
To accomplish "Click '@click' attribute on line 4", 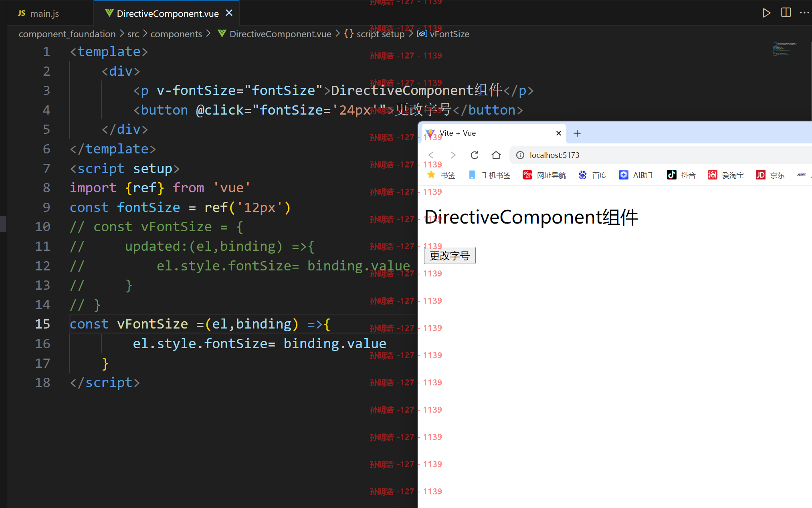I will [220, 110].
